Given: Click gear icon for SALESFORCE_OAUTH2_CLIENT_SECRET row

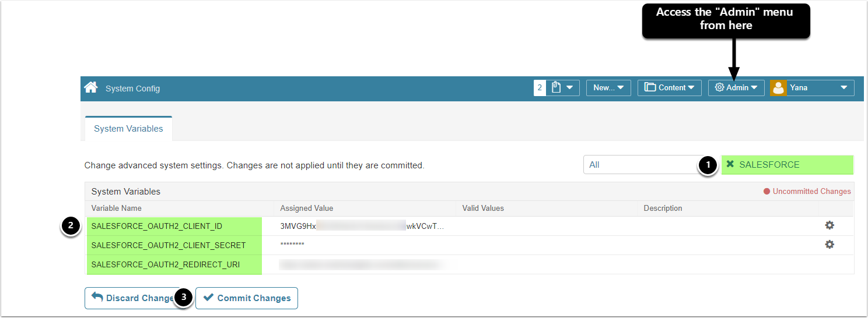Looking at the screenshot, I should (829, 245).
